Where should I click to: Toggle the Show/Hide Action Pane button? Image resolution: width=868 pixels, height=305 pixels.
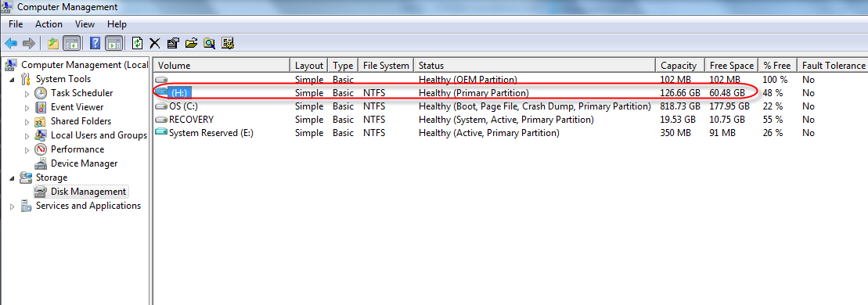point(114,43)
